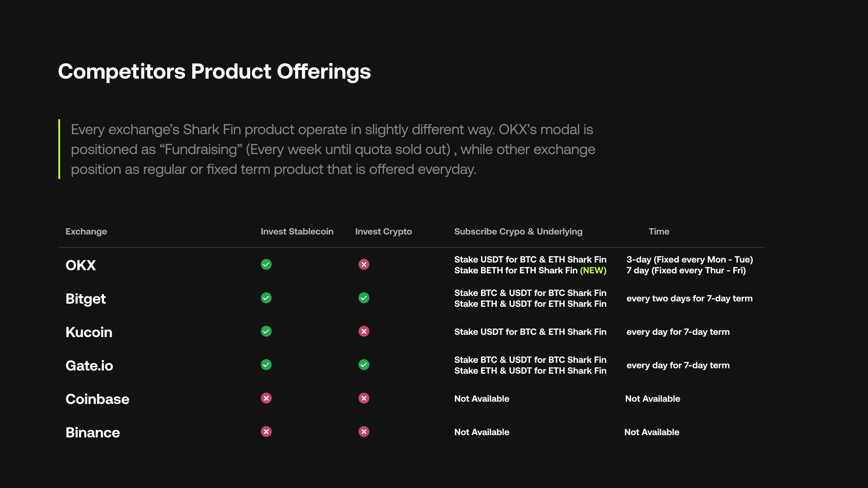Click Bitget's green Invest Crypto checkmark
Viewport: 868px width, 488px height.
[364, 298]
